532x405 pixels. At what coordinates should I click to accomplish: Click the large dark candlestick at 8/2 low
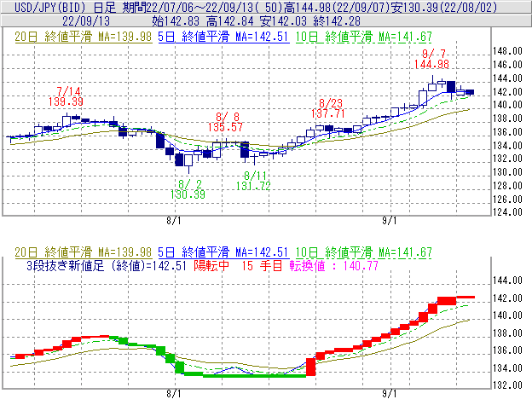pos(179,159)
